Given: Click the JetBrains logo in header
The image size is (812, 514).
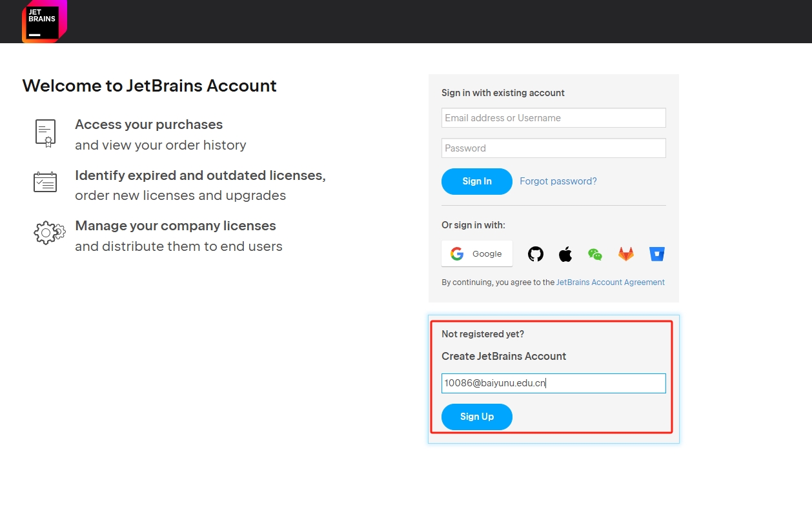Looking at the screenshot, I should point(43,21).
